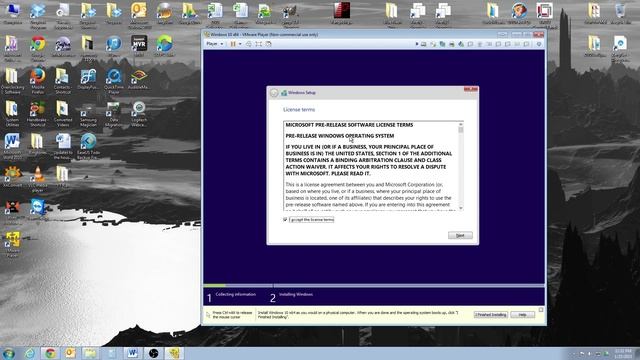
Task: Click the taskbar clock
Action: pos(623,353)
